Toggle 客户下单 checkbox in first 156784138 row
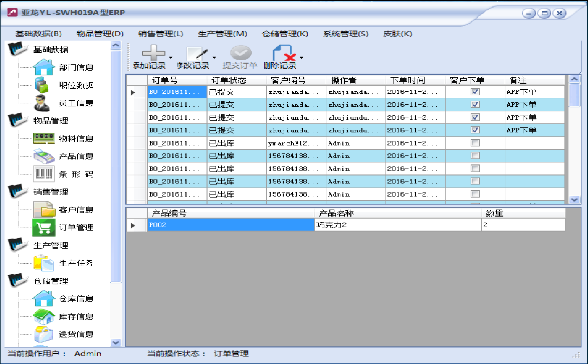This screenshot has width=588, height=364. tap(475, 155)
